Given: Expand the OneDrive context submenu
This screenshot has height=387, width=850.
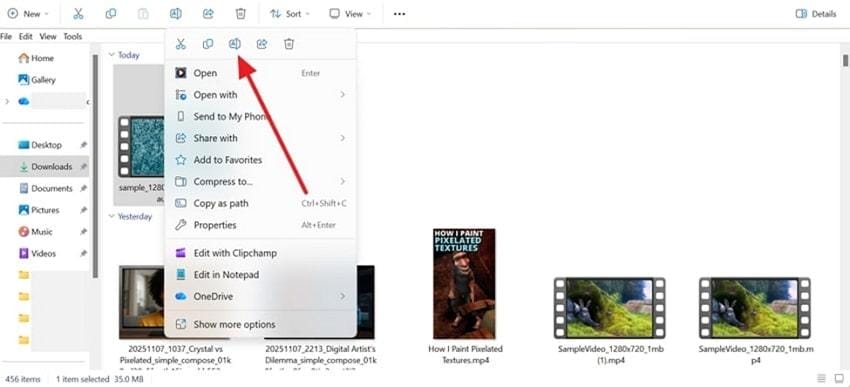Looking at the screenshot, I should [x=260, y=296].
